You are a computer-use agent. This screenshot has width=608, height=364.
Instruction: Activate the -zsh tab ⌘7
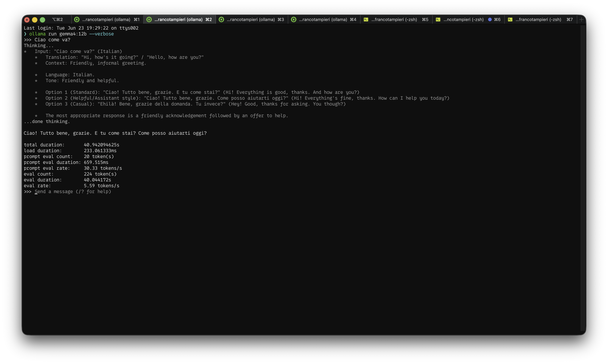pyautogui.click(x=540, y=19)
